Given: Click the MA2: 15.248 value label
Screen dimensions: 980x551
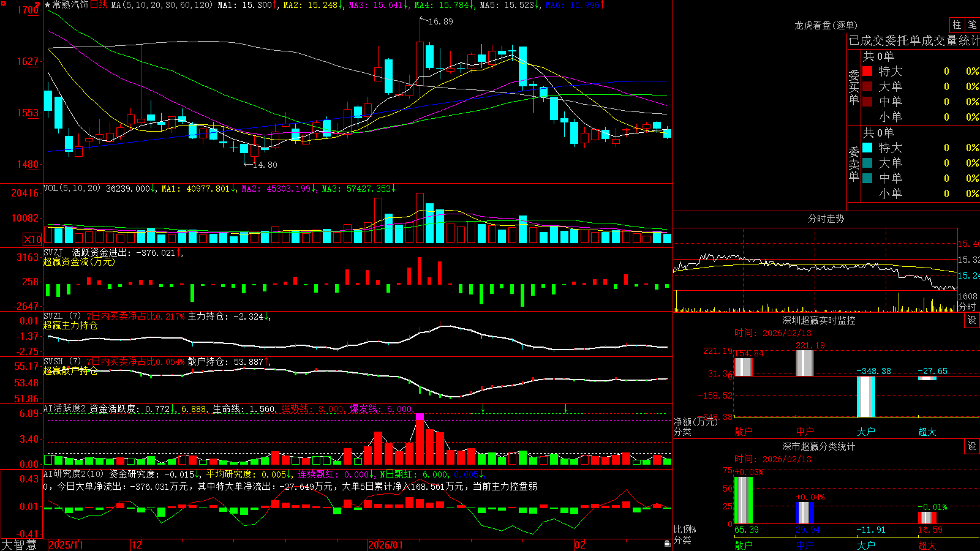Looking at the screenshot, I should tap(313, 5).
